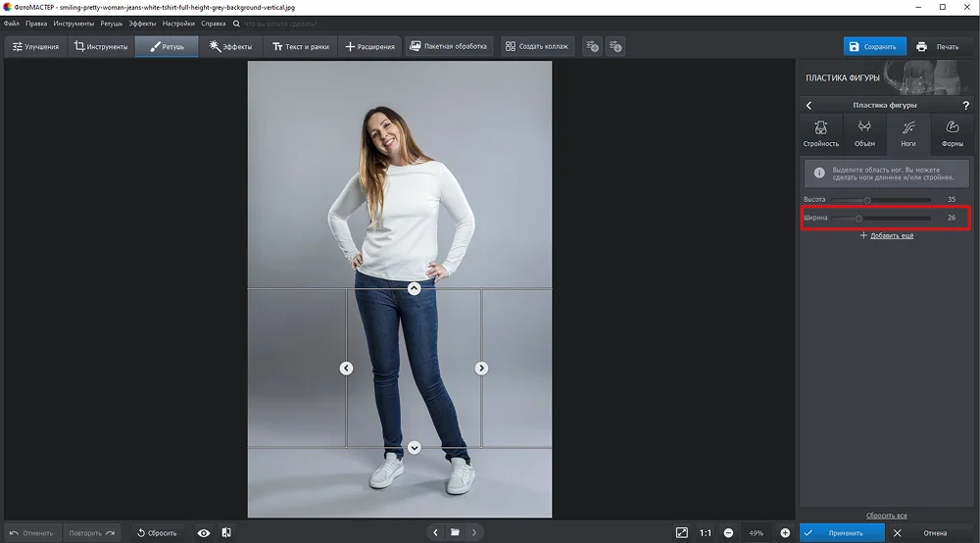Select the Формы tool

click(952, 133)
